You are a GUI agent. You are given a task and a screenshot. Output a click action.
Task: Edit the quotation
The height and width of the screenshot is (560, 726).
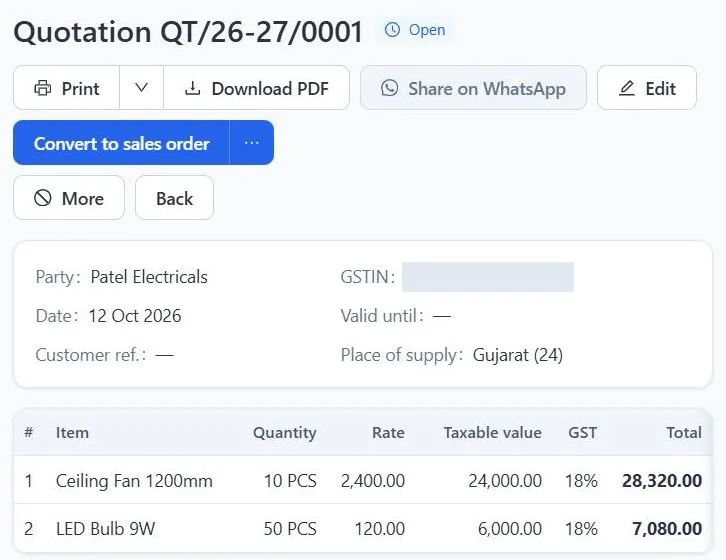click(647, 88)
